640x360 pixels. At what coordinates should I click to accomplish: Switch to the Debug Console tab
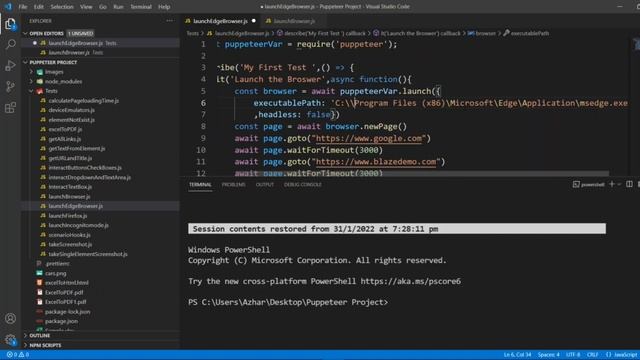(x=302, y=184)
